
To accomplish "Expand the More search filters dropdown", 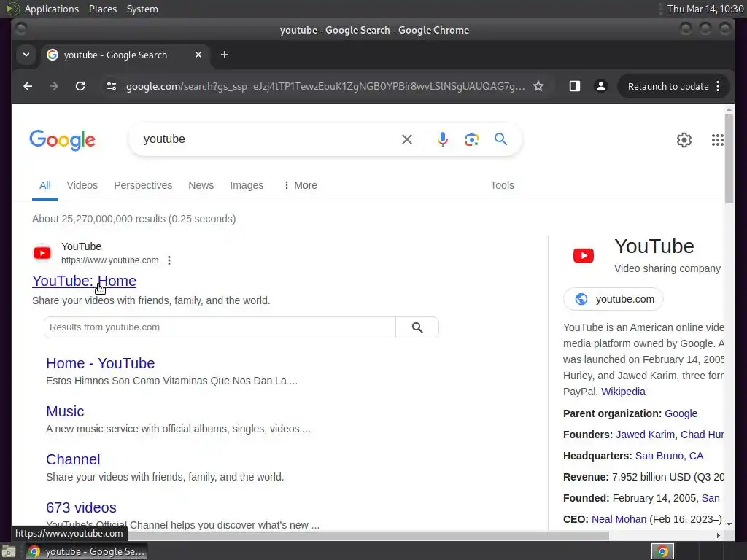I will (x=300, y=185).
